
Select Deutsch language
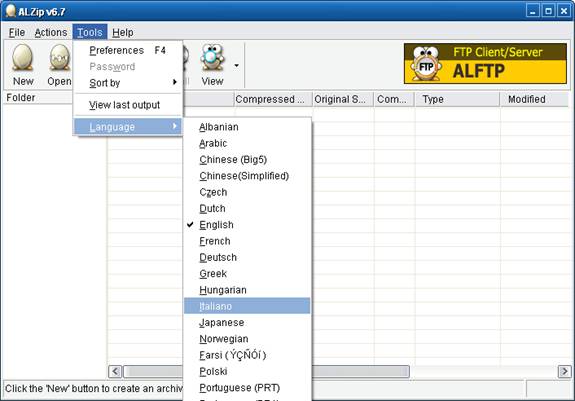[247, 257]
